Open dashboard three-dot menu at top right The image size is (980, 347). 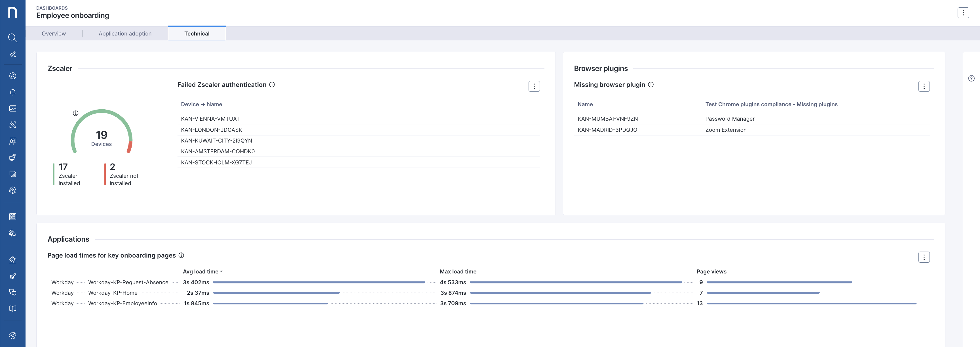tap(963, 13)
